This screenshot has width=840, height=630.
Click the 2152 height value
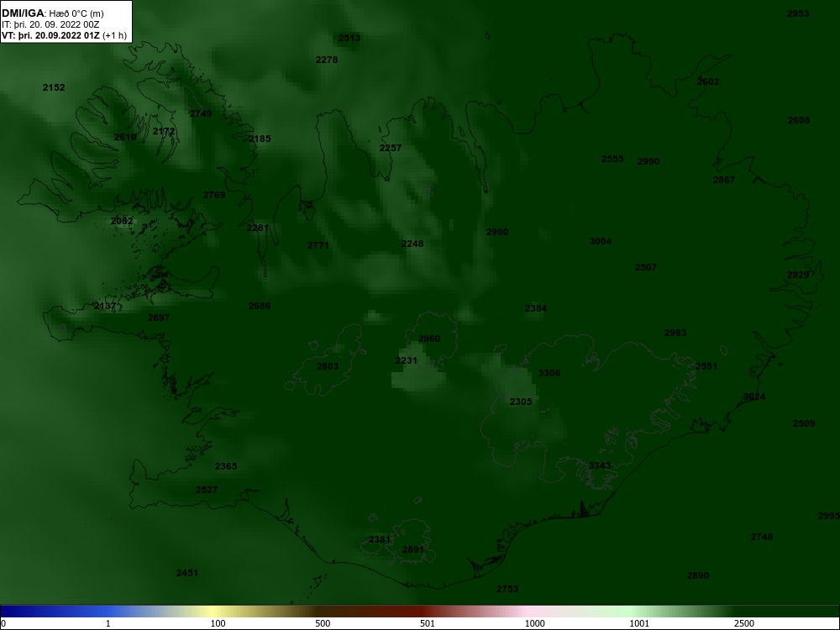click(54, 87)
